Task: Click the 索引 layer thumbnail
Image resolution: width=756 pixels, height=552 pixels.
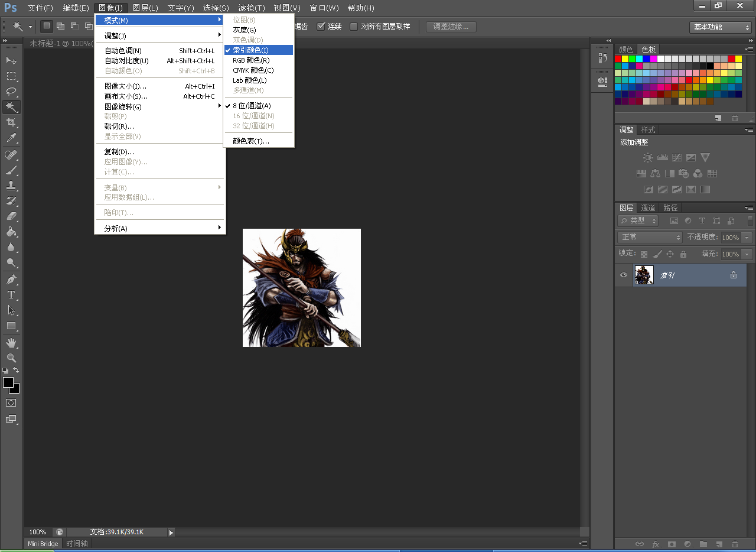Action: [644, 275]
